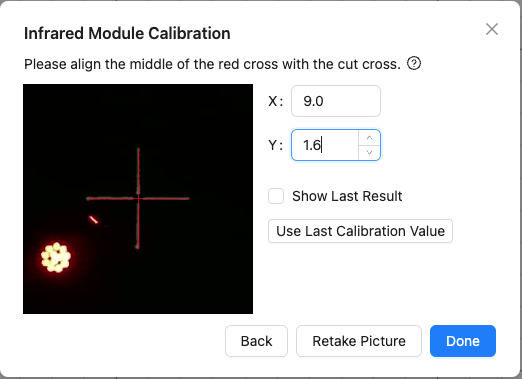Click into the Y offset input field
This screenshot has width=522, height=379.
(325, 145)
